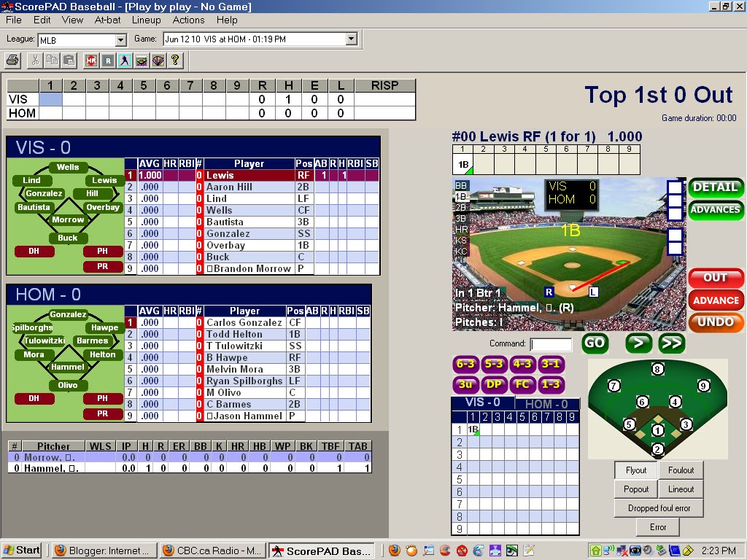The height and width of the screenshot is (560, 747).
Task: Expand the Game selection dropdown
Action: click(351, 39)
